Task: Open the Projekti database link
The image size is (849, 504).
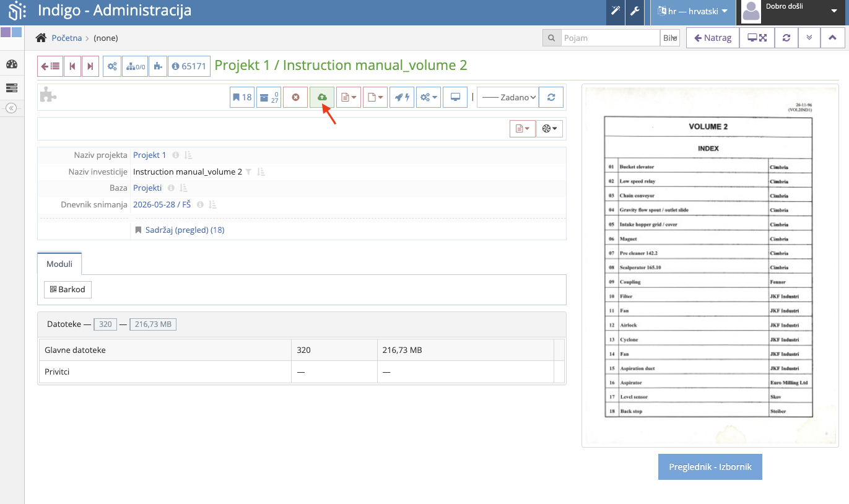Action: pyautogui.click(x=147, y=188)
